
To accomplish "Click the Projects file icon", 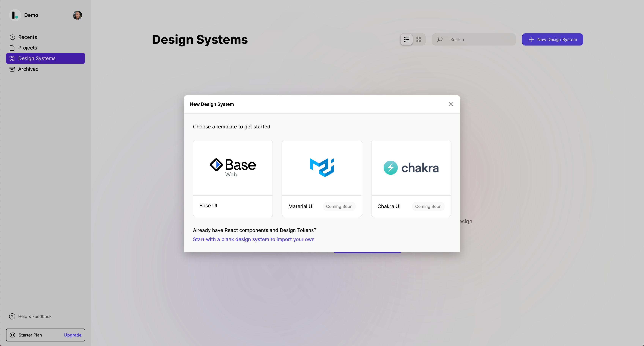I will click(12, 48).
